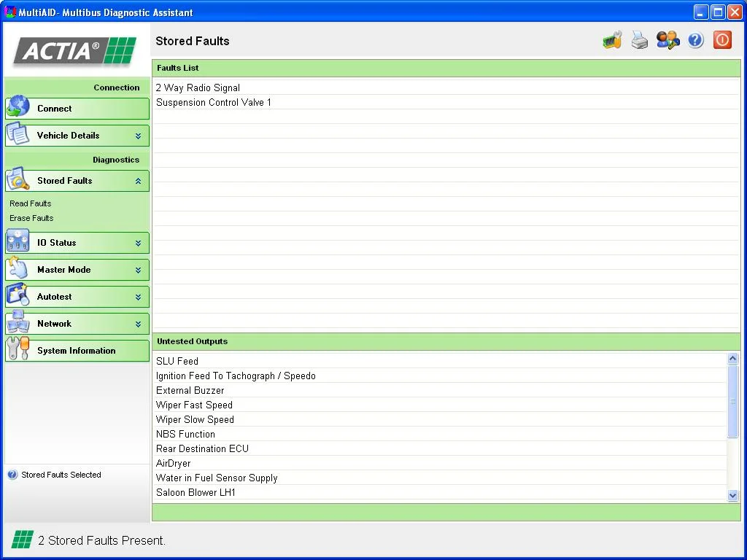Viewport: 747px width, 560px height.
Task: Click the documents icon beside Vehicle Details
Action: 18,134
